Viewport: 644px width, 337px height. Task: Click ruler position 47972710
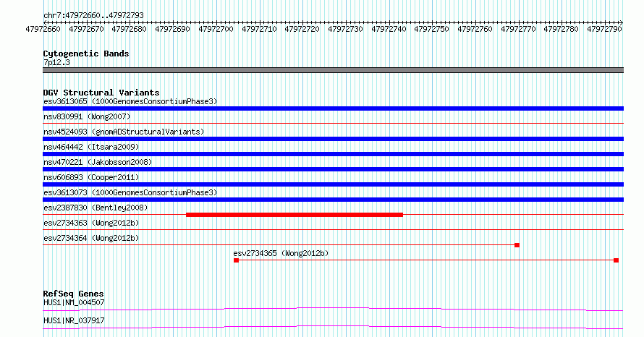(259, 29)
